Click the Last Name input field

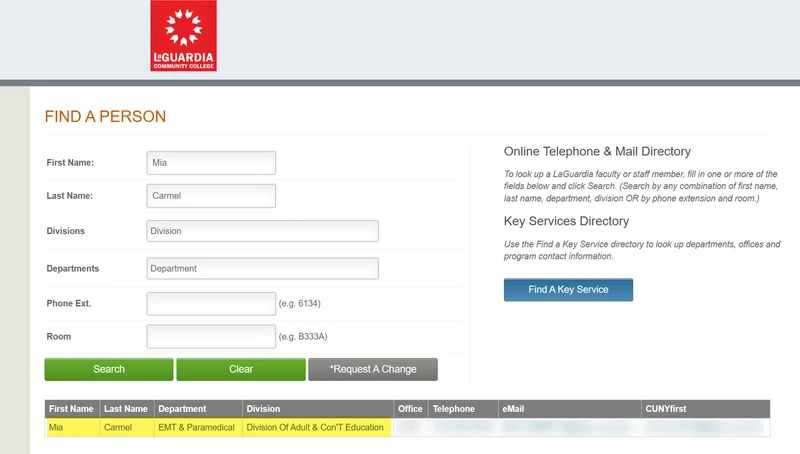pyautogui.click(x=211, y=196)
